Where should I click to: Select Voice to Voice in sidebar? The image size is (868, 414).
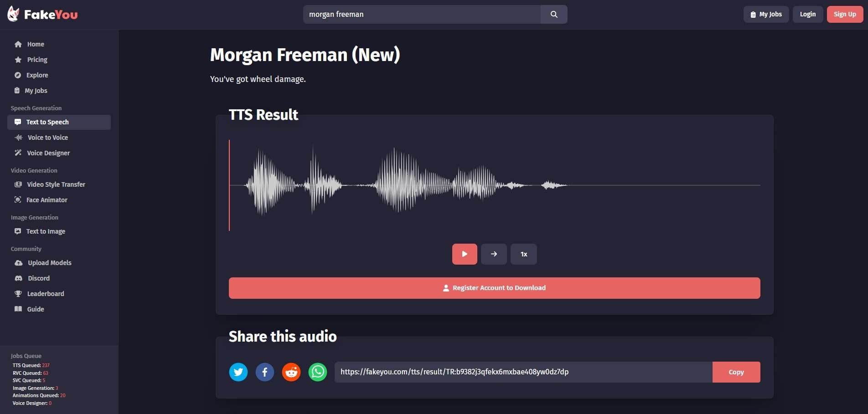coord(59,138)
